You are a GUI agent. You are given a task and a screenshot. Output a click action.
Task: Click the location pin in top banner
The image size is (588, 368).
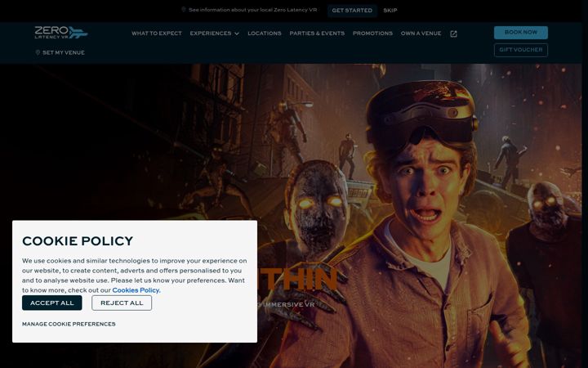coord(184,9)
